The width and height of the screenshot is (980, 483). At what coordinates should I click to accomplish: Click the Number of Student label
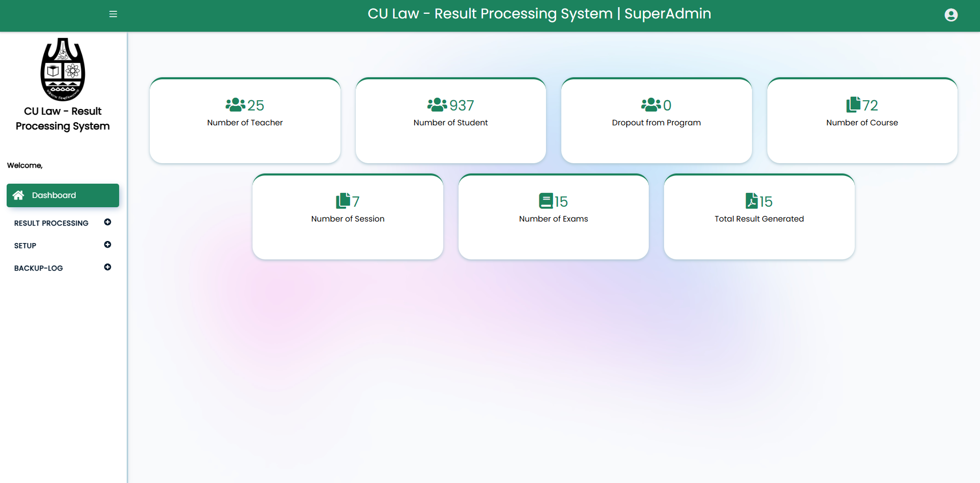450,123
